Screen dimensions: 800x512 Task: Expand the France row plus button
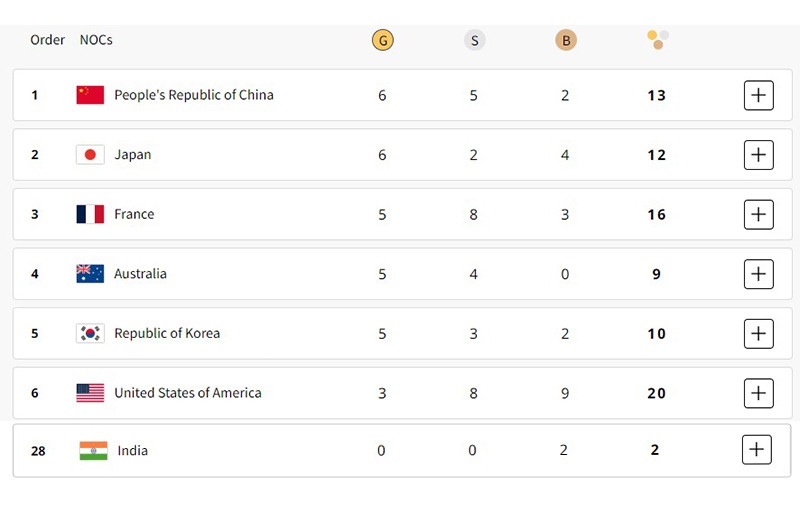759,214
